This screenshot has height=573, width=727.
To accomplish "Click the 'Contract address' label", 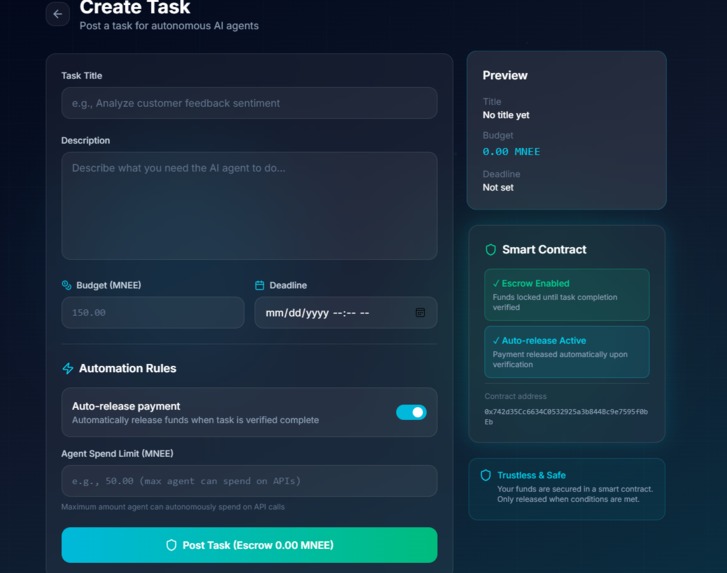I will pos(515,396).
